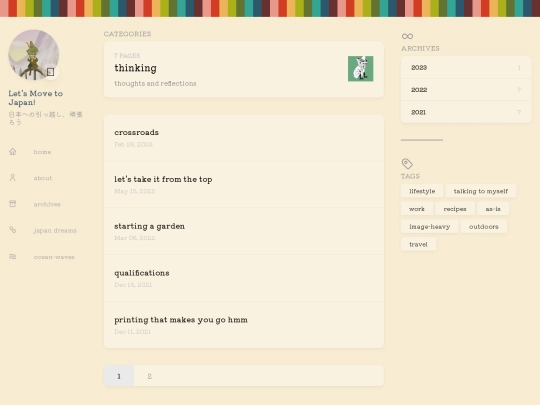Click the Feb 26, 2023 date text
Screen dimensions: 540x405
click(133, 144)
